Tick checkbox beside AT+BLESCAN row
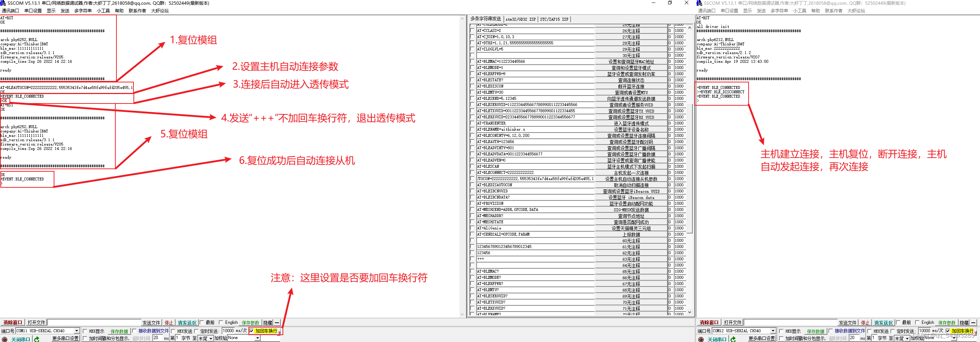 (473, 166)
